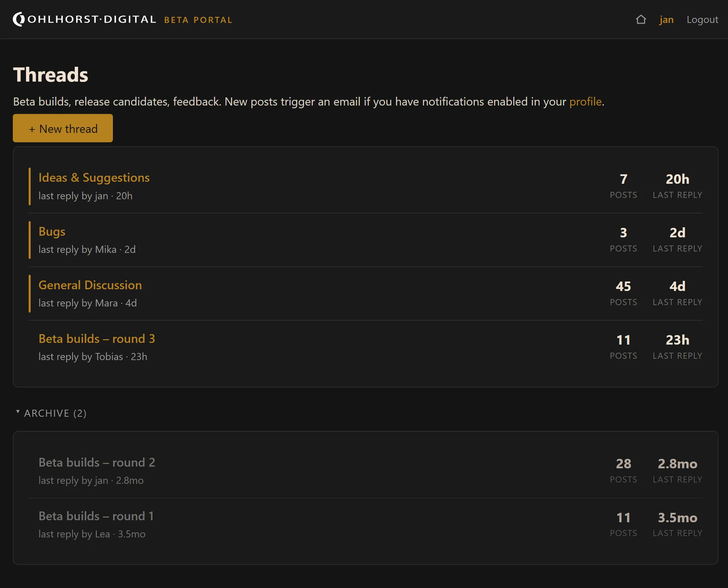Click the 4d last reply value
The width and height of the screenshot is (728, 588).
[x=677, y=287]
